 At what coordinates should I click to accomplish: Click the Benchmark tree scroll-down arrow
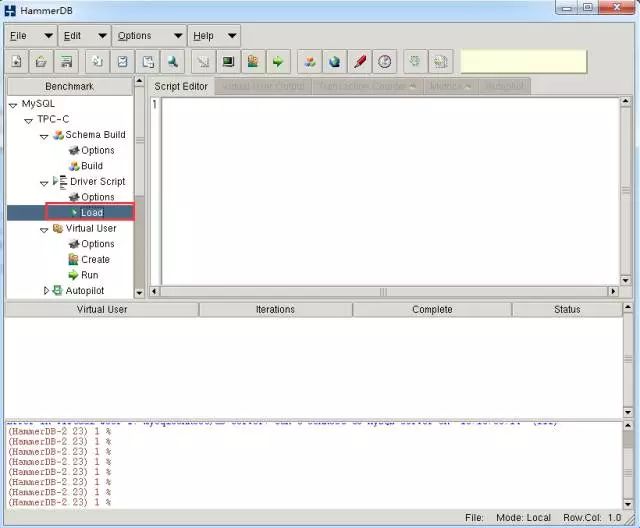point(139,293)
